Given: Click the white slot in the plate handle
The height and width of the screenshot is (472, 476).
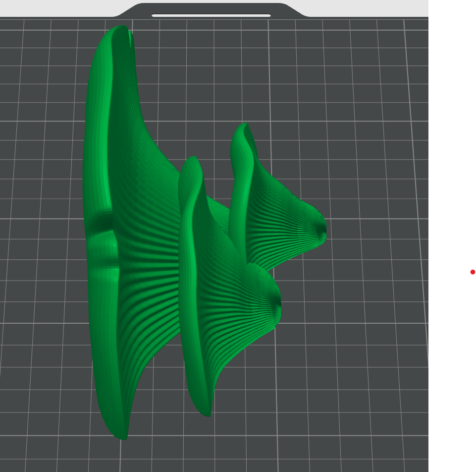Looking at the screenshot, I should [x=211, y=15].
